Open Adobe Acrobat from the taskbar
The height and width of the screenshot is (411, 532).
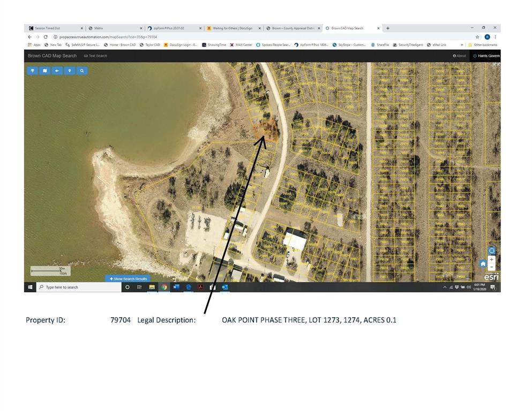(200, 287)
